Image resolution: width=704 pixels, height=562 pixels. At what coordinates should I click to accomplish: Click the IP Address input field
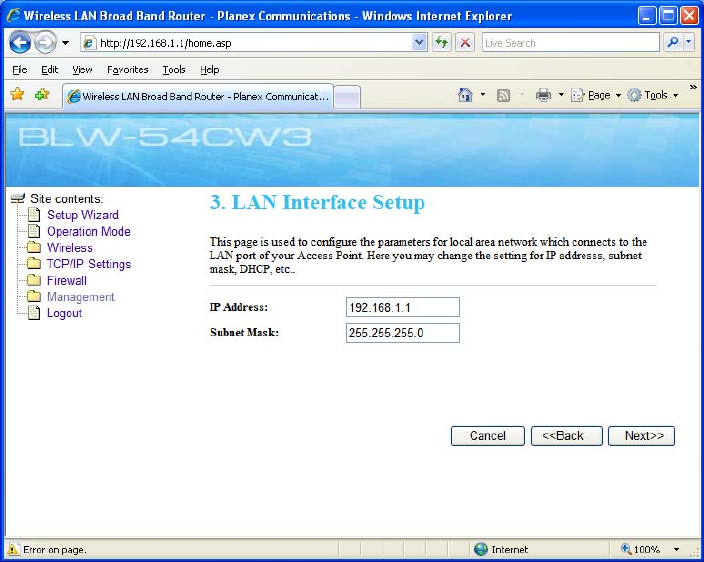pyautogui.click(x=403, y=307)
